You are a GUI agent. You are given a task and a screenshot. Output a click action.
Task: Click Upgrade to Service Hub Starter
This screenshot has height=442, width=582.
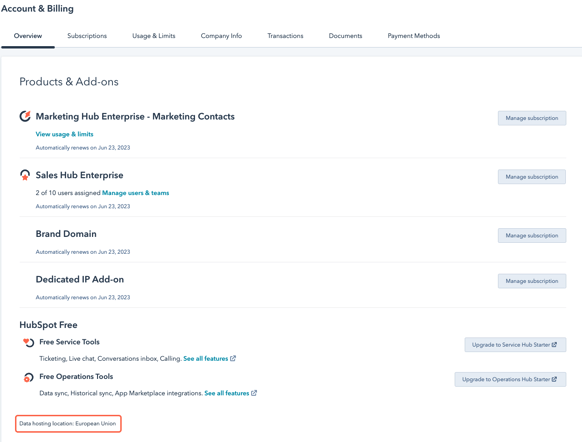(x=515, y=345)
